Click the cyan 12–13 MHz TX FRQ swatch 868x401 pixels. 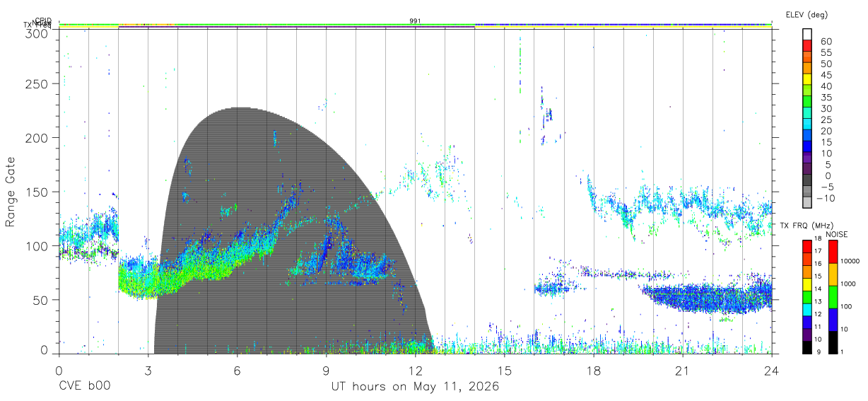point(807,309)
